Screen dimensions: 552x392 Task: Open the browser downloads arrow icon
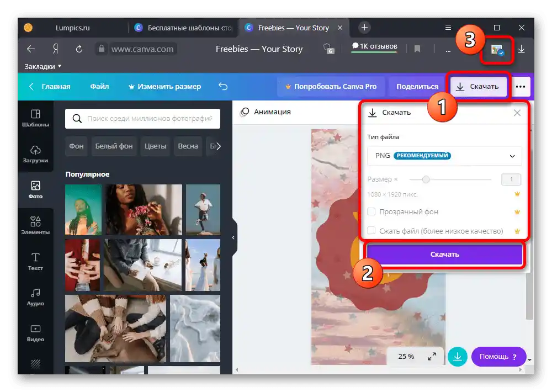(522, 49)
